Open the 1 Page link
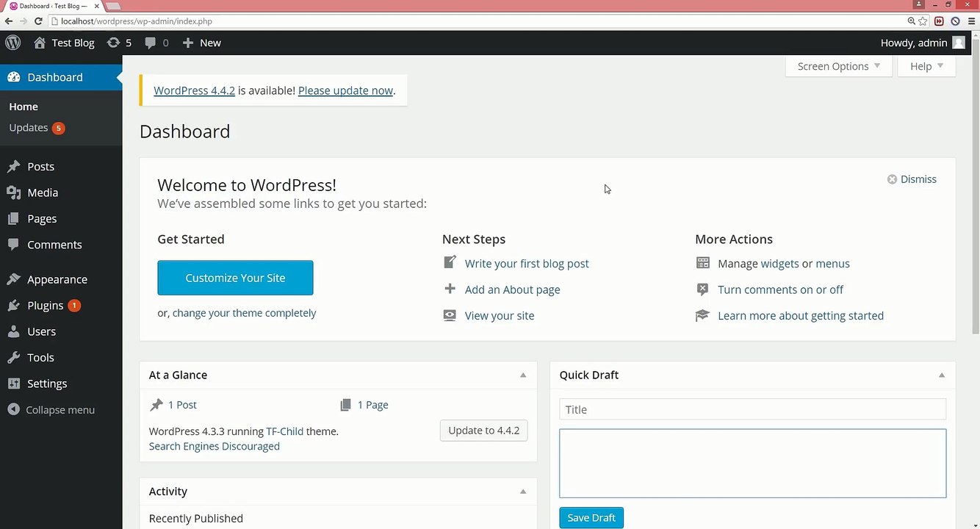This screenshot has height=529, width=980. [x=373, y=405]
